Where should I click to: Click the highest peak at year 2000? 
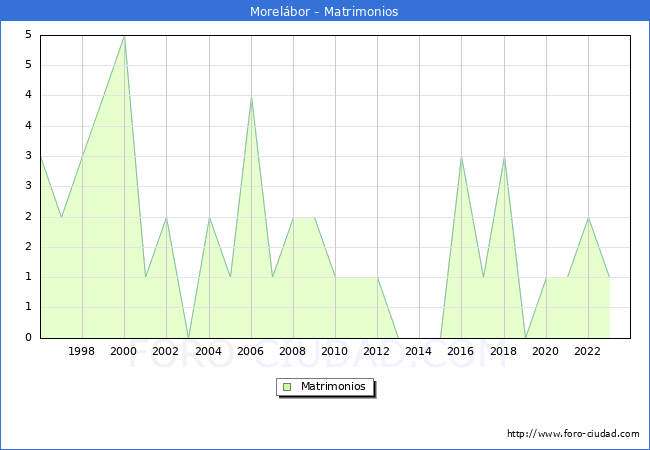click(124, 36)
